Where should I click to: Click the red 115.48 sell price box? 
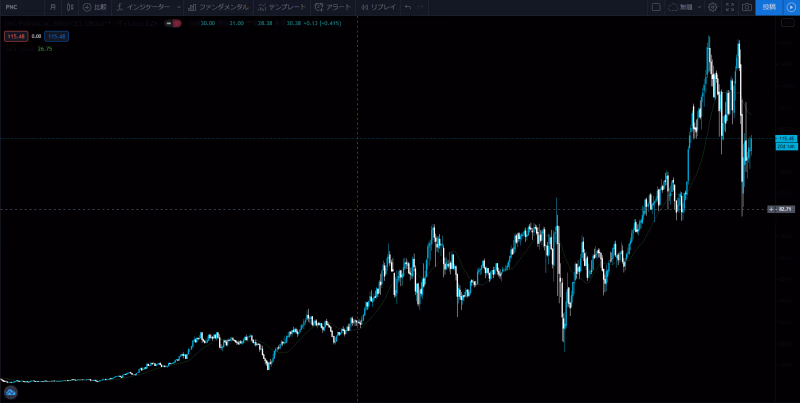(15, 36)
